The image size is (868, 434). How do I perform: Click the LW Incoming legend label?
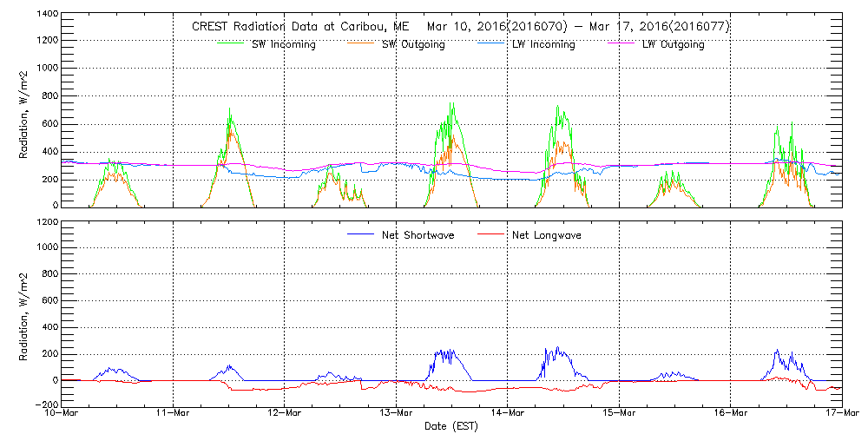click(542, 45)
